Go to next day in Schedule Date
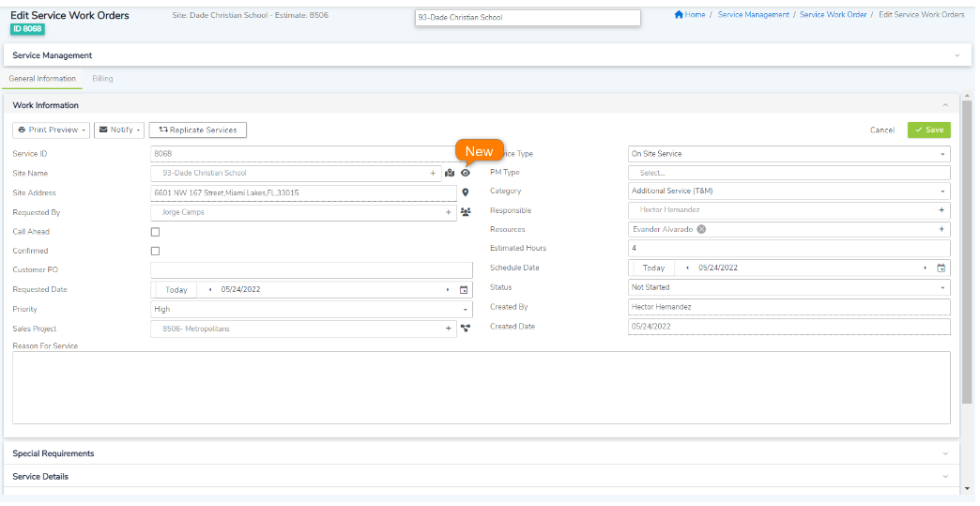 point(925,268)
